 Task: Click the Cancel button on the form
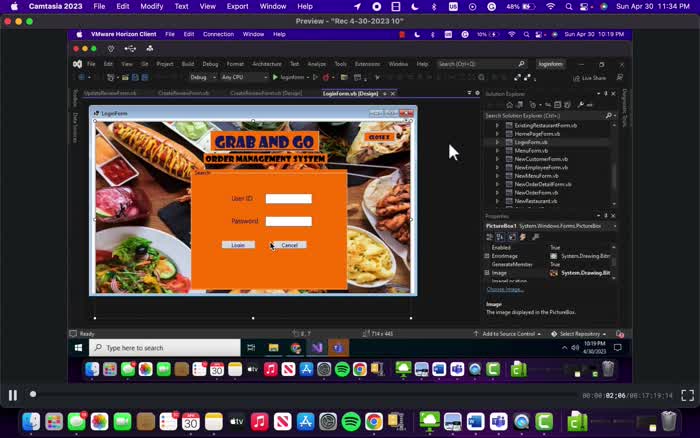tap(289, 245)
